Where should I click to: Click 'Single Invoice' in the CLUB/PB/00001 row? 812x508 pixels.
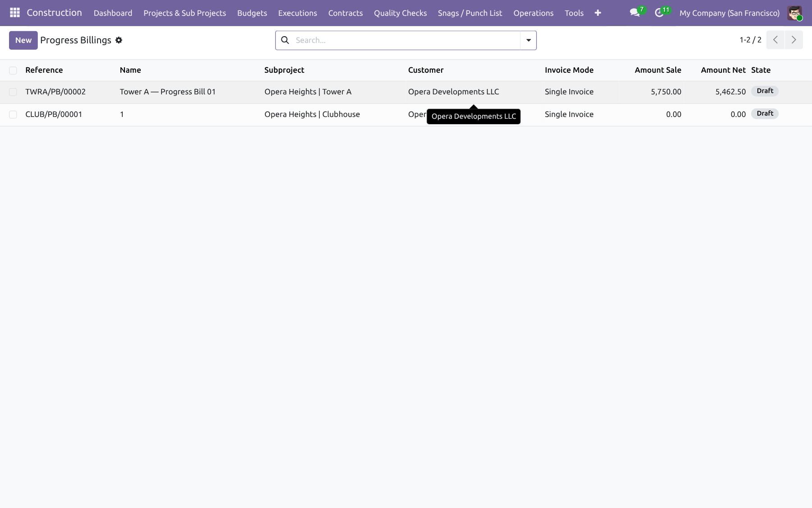point(569,114)
